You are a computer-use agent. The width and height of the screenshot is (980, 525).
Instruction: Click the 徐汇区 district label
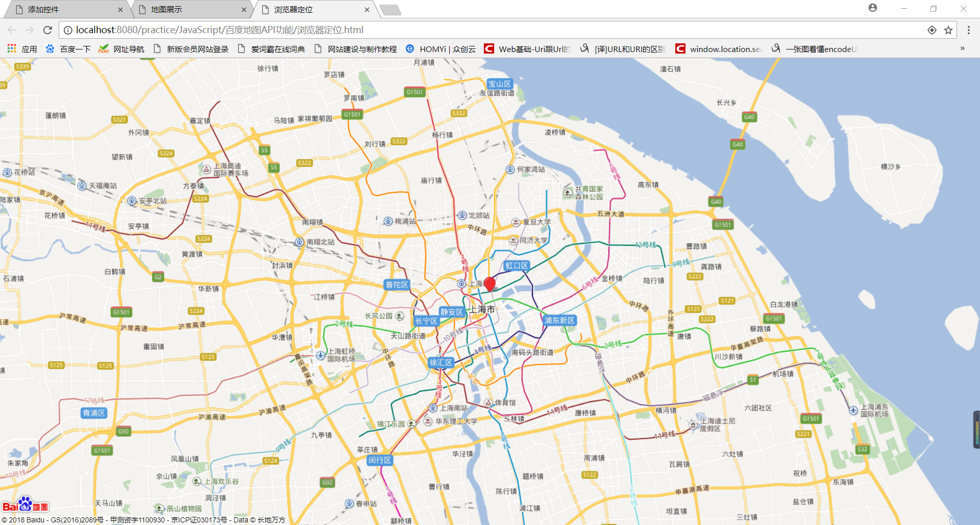pyautogui.click(x=441, y=362)
